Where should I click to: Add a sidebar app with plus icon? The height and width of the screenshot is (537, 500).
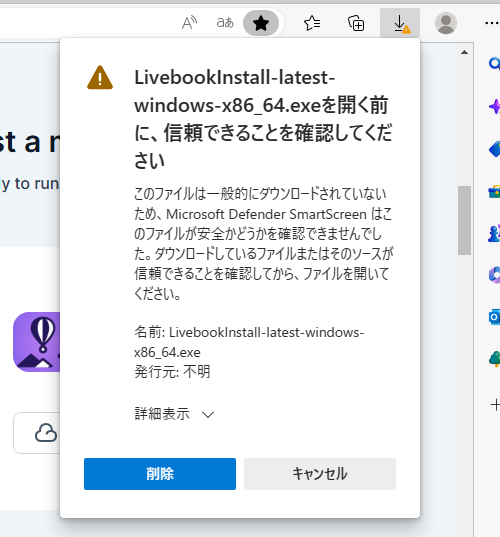pyautogui.click(x=495, y=405)
